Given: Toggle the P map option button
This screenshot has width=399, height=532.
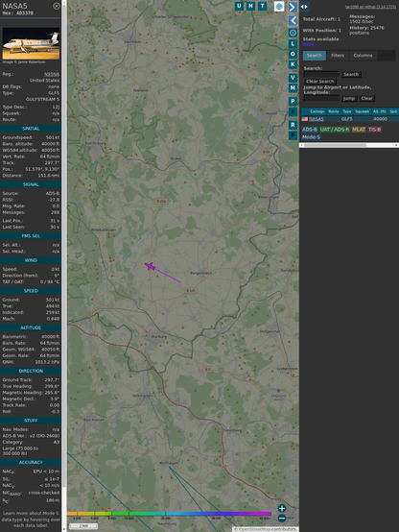Looking at the screenshot, I should (293, 101).
